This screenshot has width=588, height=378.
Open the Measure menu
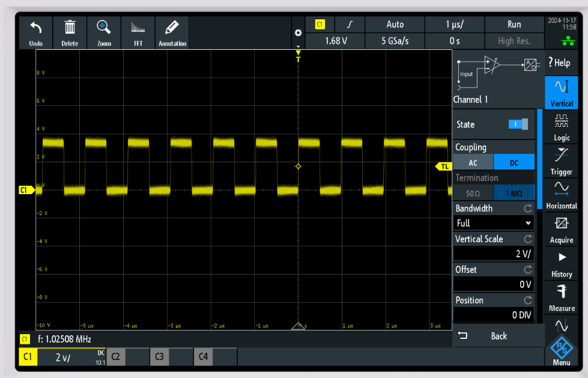click(x=562, y=298)
